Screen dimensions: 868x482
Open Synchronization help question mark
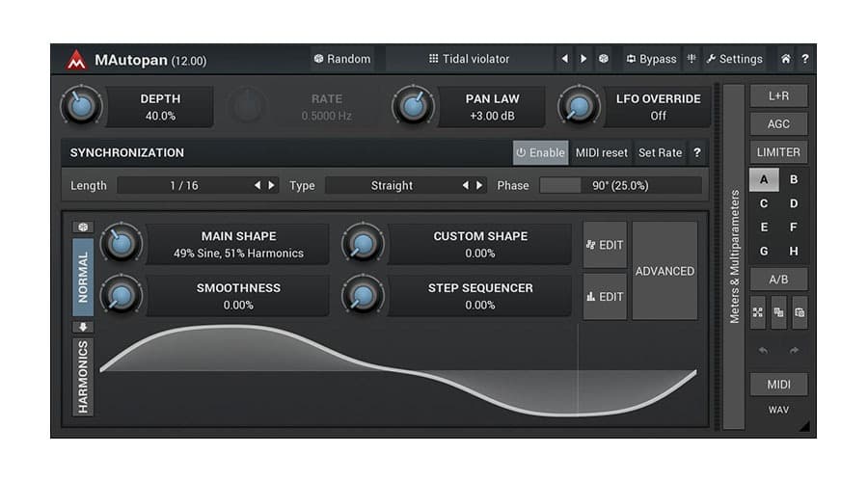[697, 152]
